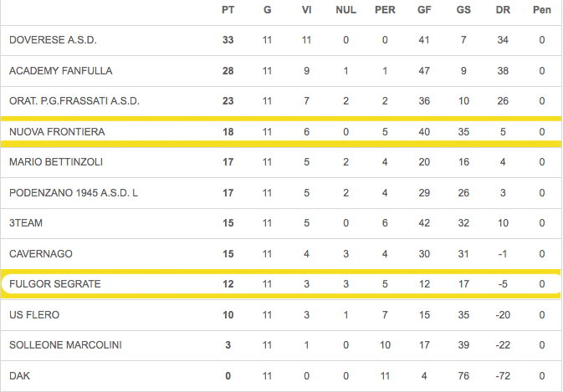Click the G games column header
The height and width of the screenshot is (392, 563).
(267, 10)
